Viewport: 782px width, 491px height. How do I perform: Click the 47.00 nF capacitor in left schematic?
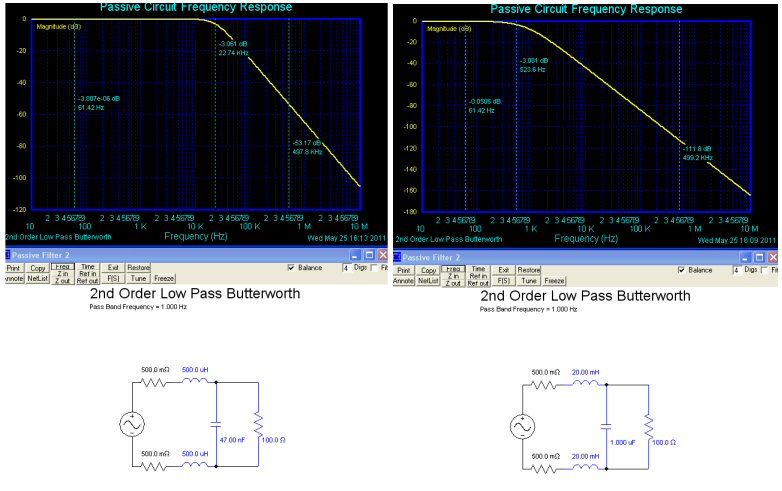point(215,423)
